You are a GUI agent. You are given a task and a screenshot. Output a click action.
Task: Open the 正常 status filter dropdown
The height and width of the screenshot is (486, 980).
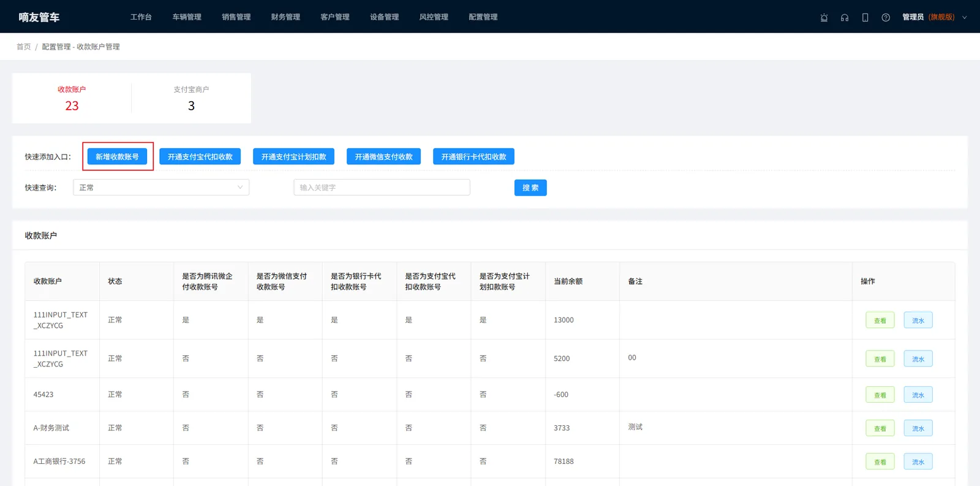tap(161, 188)
